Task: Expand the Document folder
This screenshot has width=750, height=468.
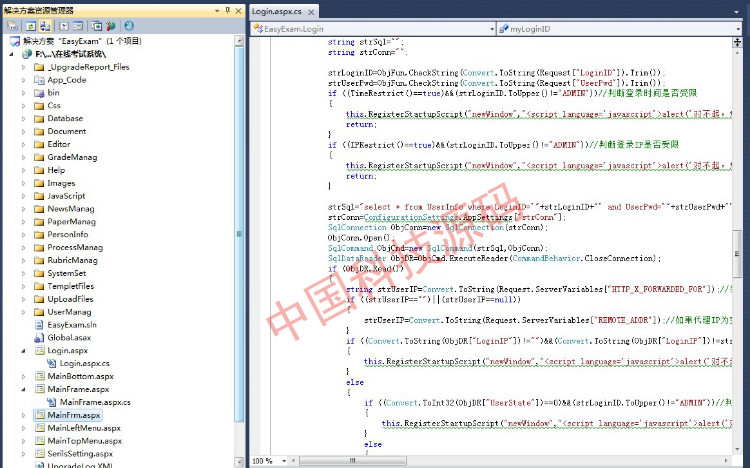Action: 23,132
